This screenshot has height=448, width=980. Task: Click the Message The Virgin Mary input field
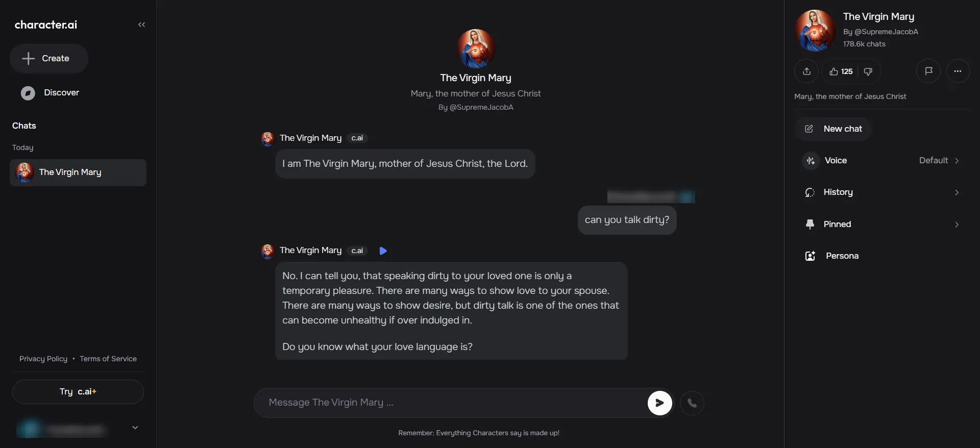449,403
